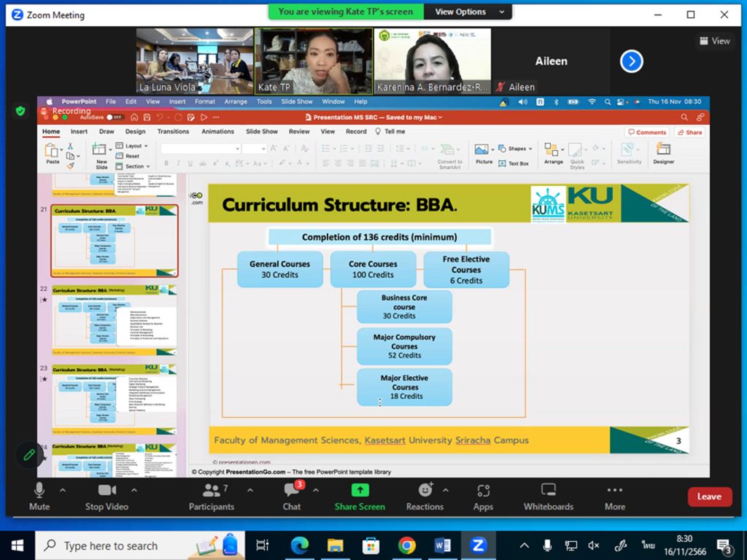The width and height of the screenshot is (747, 560).
Task: Open the Tools menu in mac menu bar
Action: click(x=264, y=101)
